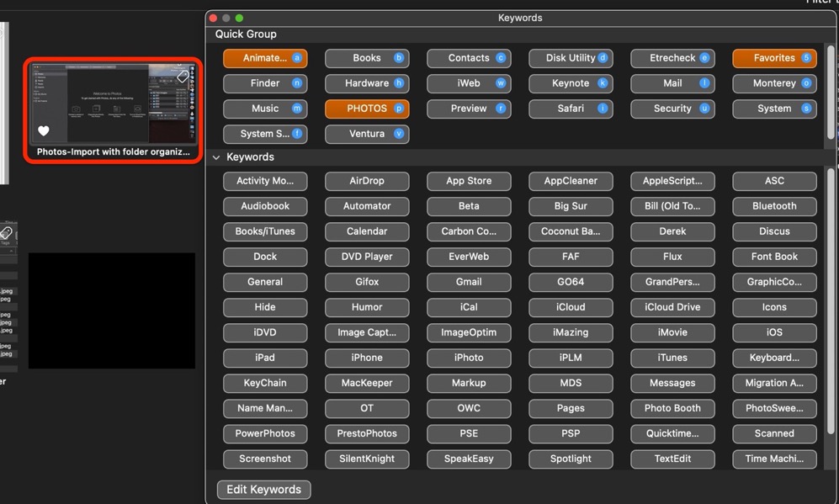
Task: Open the black thumbnail below
Action: (111, 310)
